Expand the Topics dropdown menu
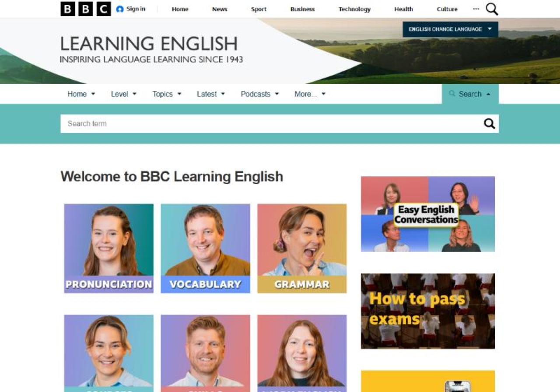The width and height of the screenshot is (560, 392). (167, 94)
